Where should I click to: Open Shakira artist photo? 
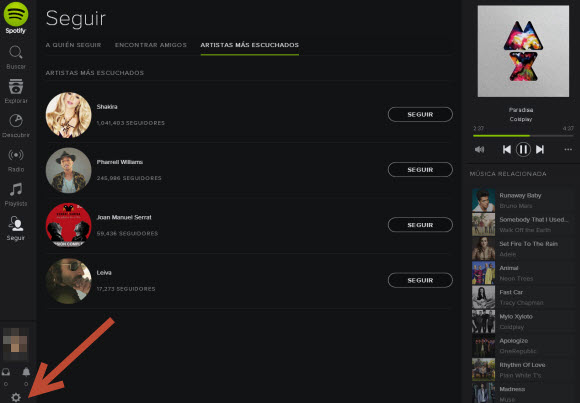(68, 115)
